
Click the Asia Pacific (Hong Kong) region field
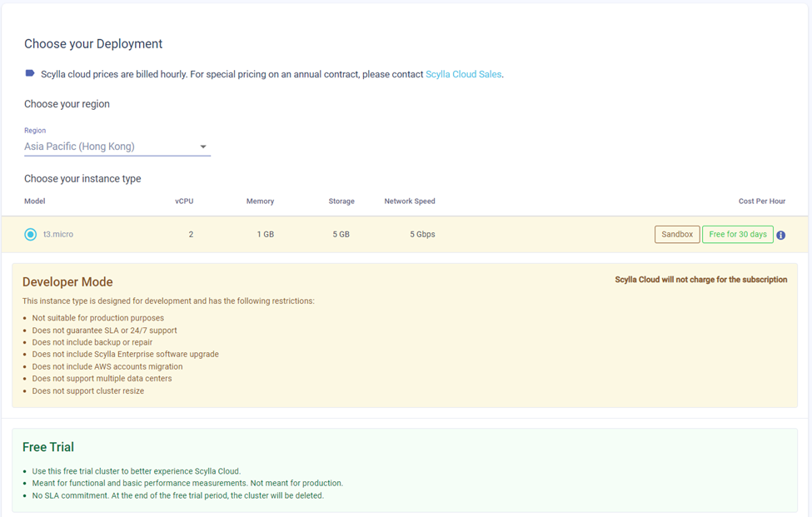(117, 147)
